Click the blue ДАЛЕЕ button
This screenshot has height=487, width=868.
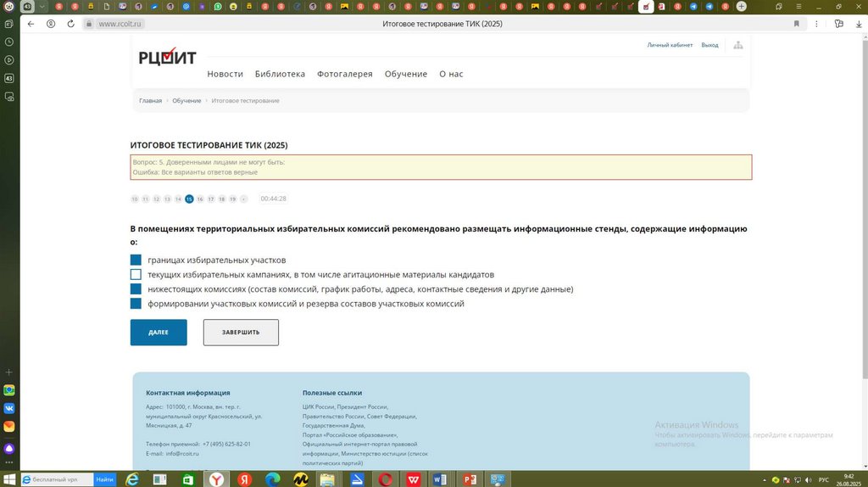click(x=159, y=333)
